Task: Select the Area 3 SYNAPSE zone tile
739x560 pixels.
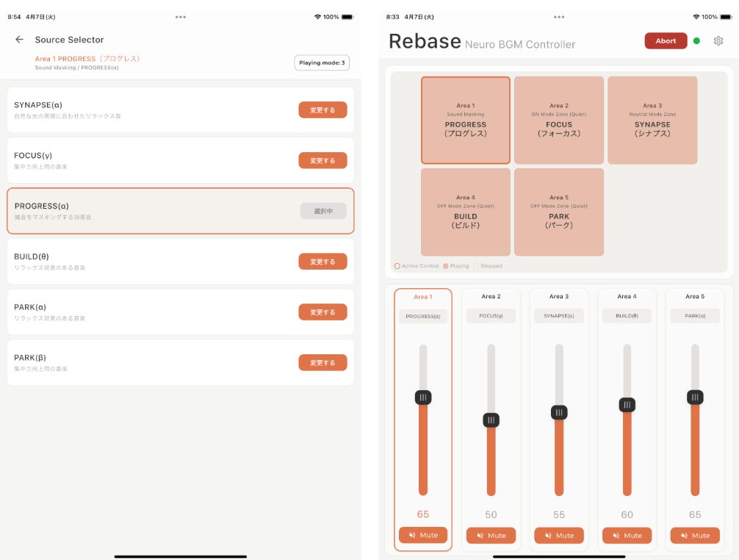Action: [x=652, y=121]
